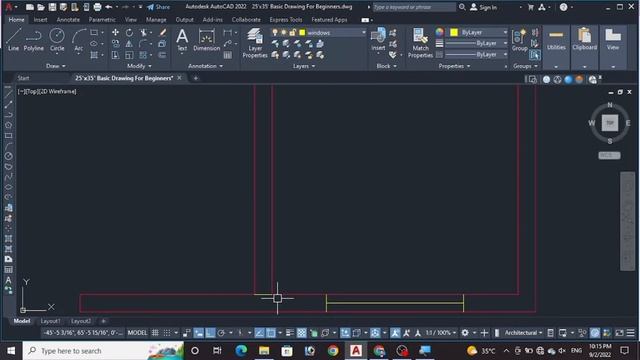Expand the Block panel
The height and width of the screenshot is (360, 640).
click(386, 66)
